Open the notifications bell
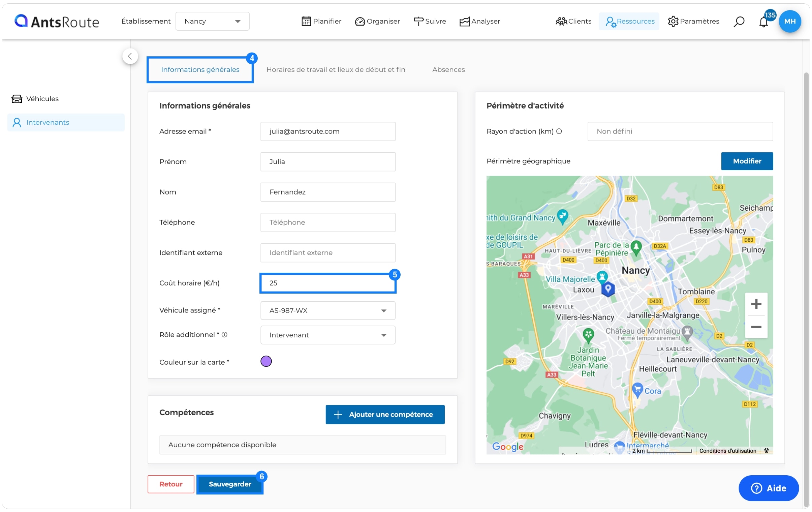The height and width of the screenshot is (512, 812). [x=764, y=22]
